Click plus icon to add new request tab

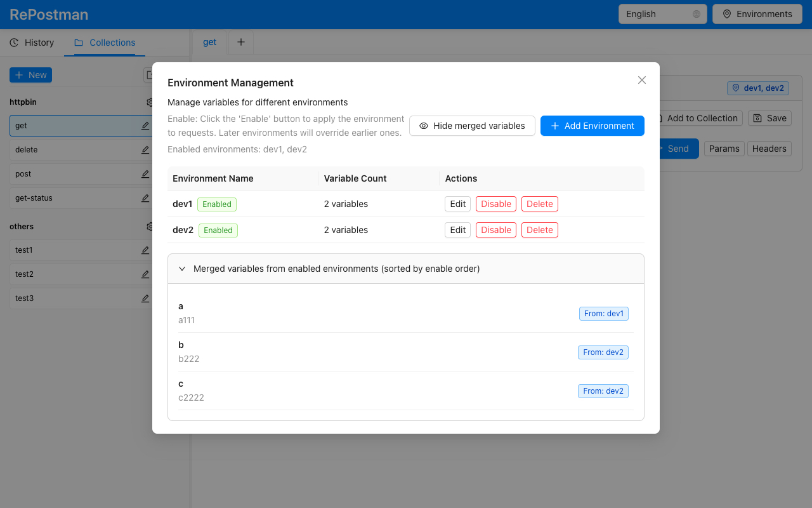pyautogui.click(x=240, y=43)
